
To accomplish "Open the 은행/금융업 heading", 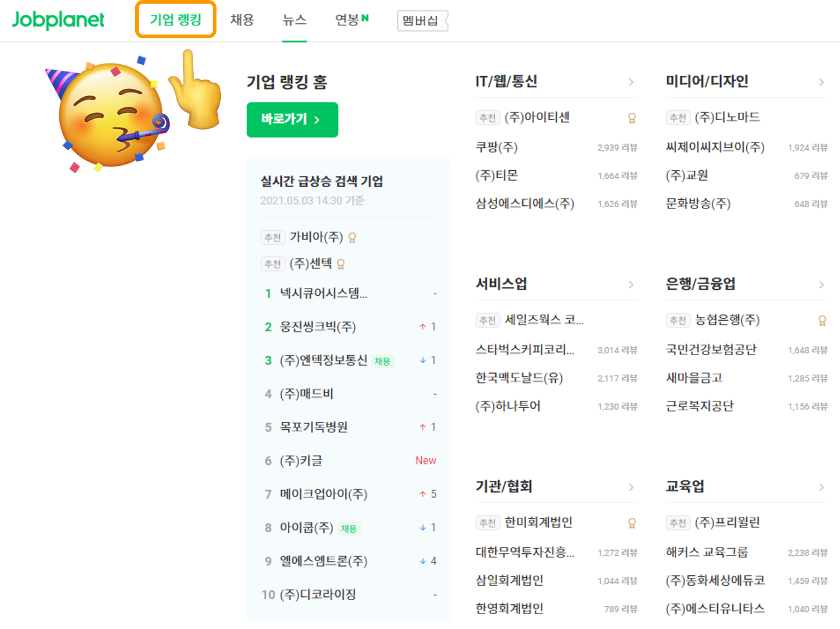I will tap(701, 284).
